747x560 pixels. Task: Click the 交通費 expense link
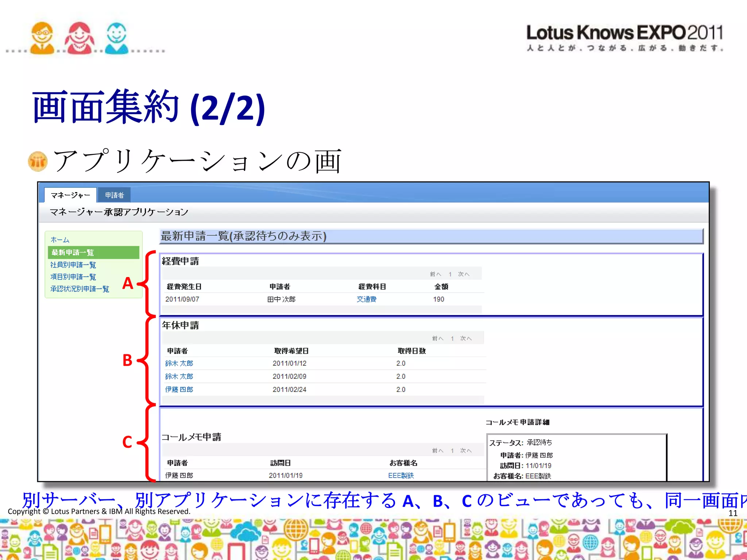(367, 299)
